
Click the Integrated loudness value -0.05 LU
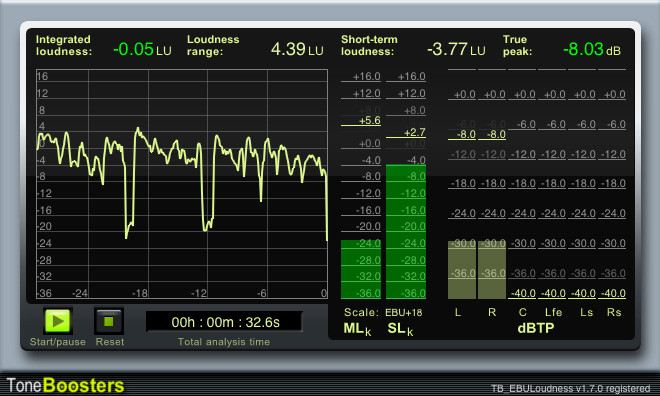tap(142, 49)
